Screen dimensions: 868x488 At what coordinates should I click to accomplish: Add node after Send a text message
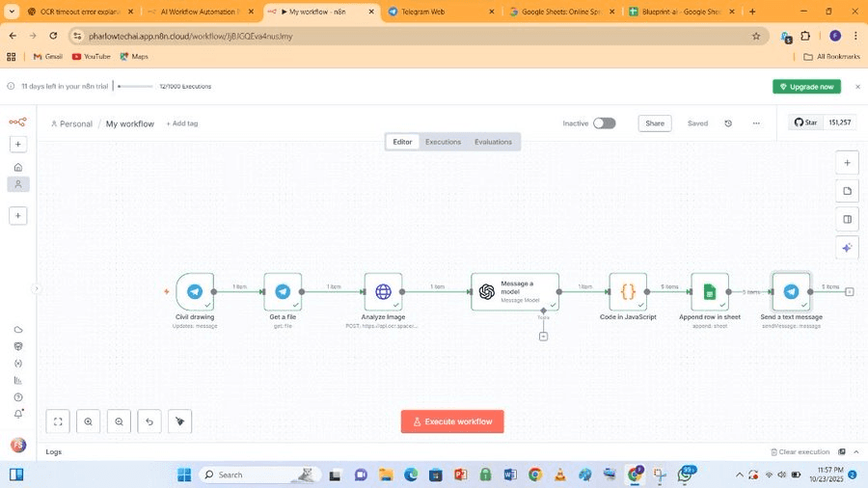tap(849, 291)
